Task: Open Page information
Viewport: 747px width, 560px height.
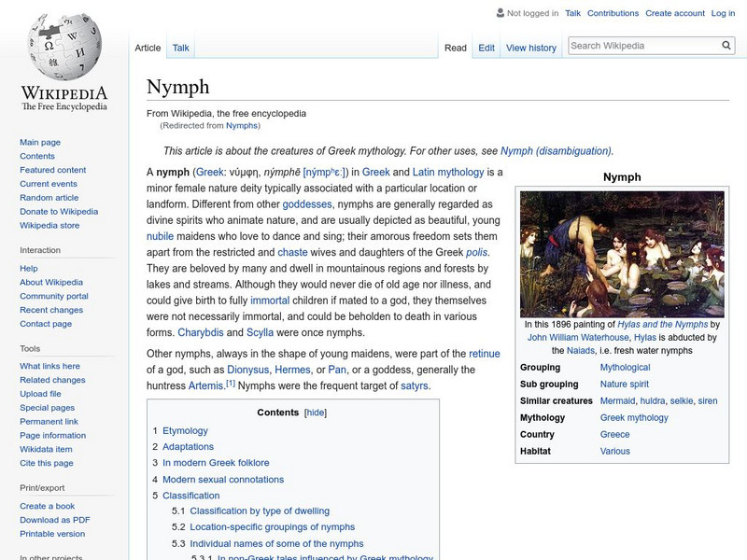Action: 53,435
